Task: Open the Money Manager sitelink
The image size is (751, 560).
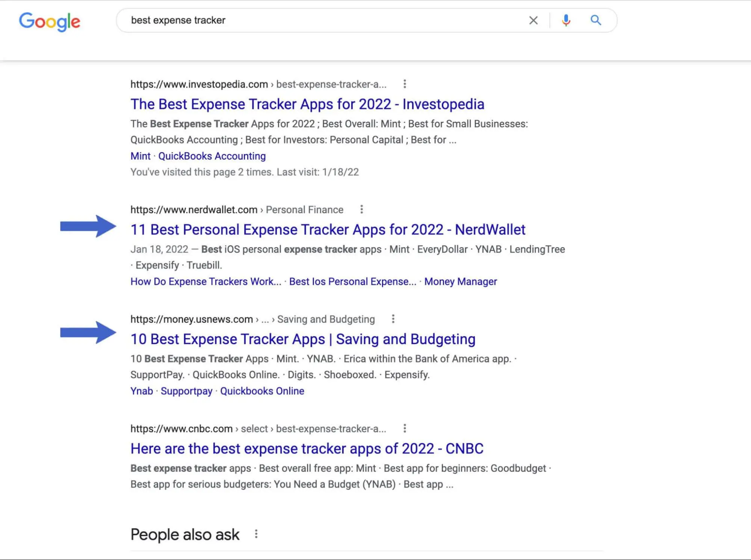Action: click(x=460, y=282)
